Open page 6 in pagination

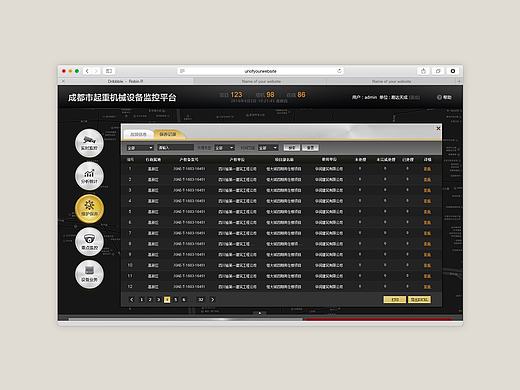tap(184, 300)
